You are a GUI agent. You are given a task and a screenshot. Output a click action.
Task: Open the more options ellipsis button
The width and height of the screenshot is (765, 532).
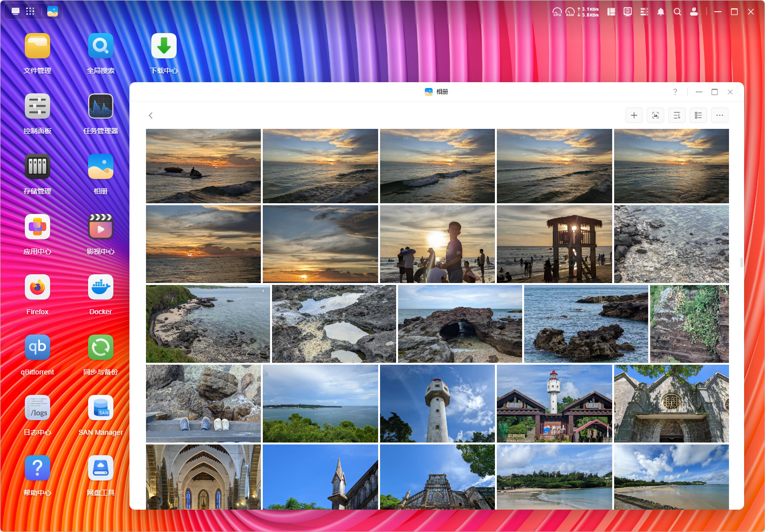(x=720, y=115)
